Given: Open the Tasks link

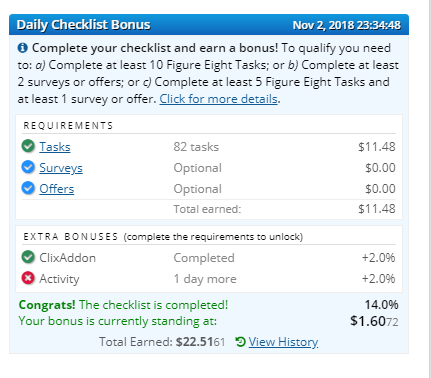Looking at the screenshot, I should coord(55,147).
